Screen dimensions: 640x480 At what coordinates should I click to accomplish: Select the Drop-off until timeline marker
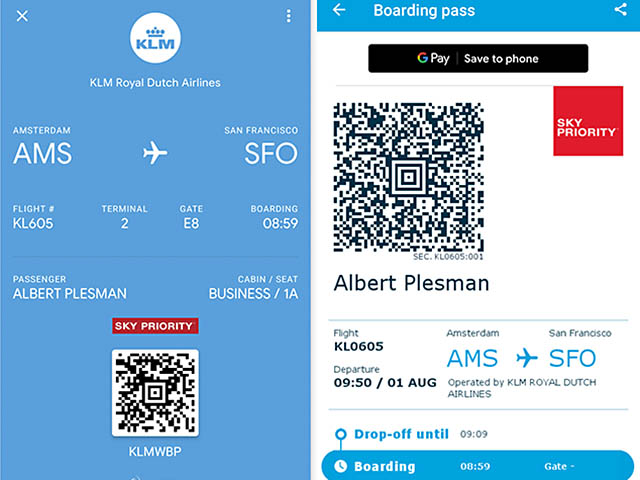pos(341,435)
